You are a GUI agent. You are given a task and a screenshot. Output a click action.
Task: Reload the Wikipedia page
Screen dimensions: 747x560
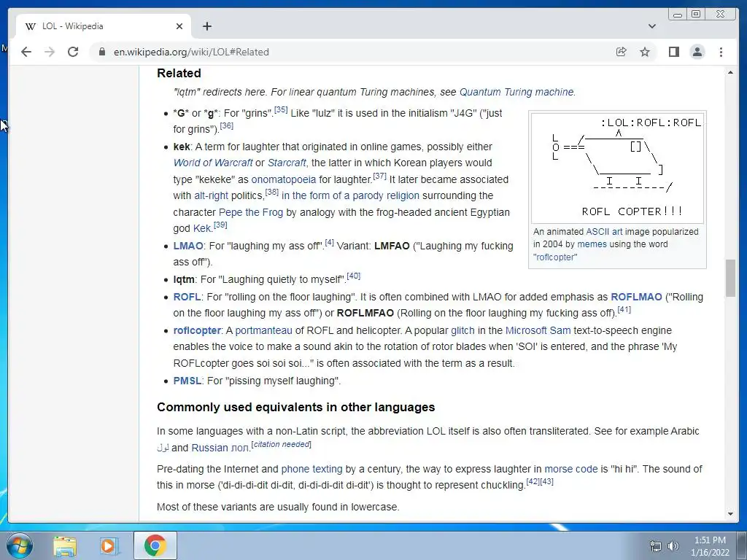coord(73,52)
